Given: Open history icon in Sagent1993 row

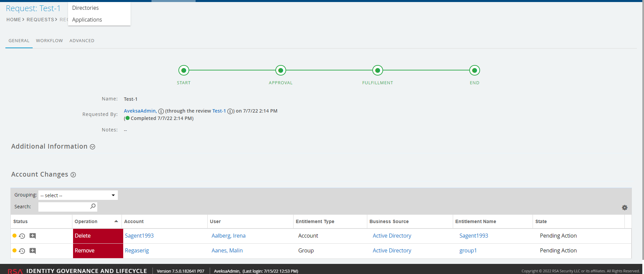Looking at the screenshot, I should 22,236.
